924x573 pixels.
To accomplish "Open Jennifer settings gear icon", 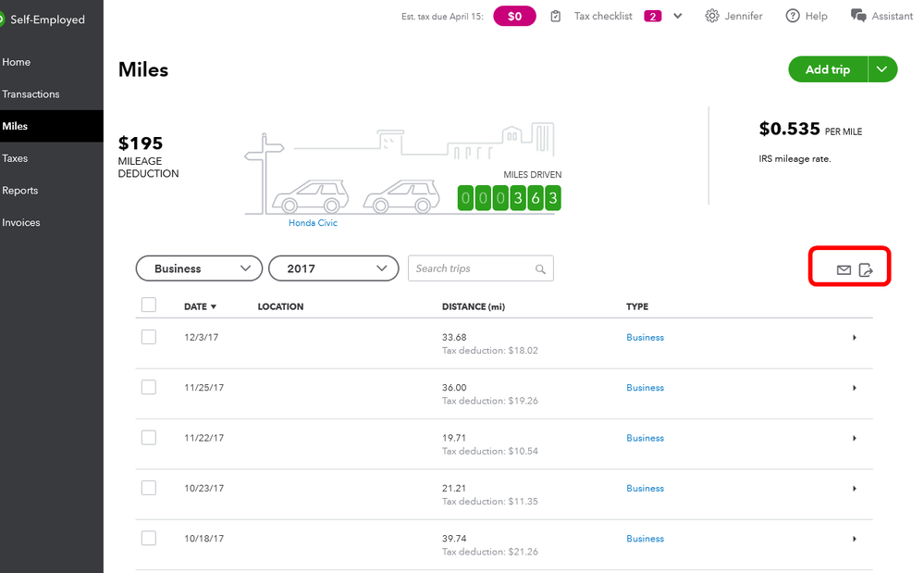I will pos(712,16).
